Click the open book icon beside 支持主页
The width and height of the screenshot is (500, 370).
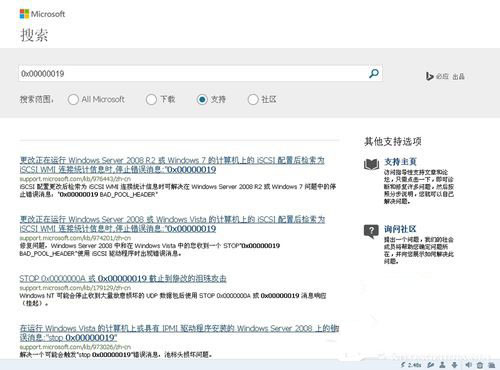[x=371, y=164]
